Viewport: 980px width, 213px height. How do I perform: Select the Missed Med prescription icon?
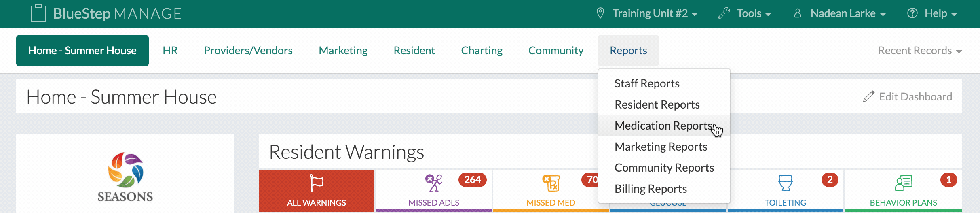pos(551,183)
